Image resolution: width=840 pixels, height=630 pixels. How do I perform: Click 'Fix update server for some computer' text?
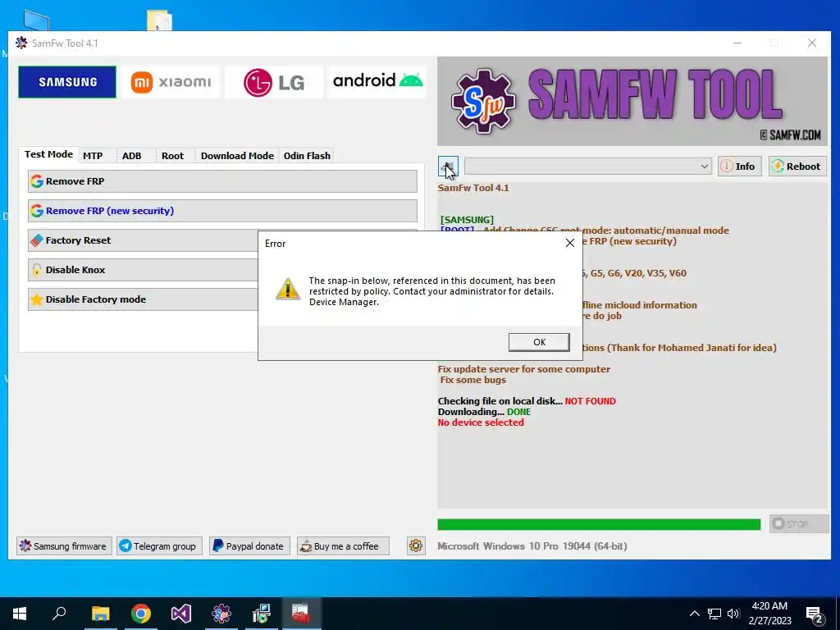pyautogui.click(x=524, y=369)
